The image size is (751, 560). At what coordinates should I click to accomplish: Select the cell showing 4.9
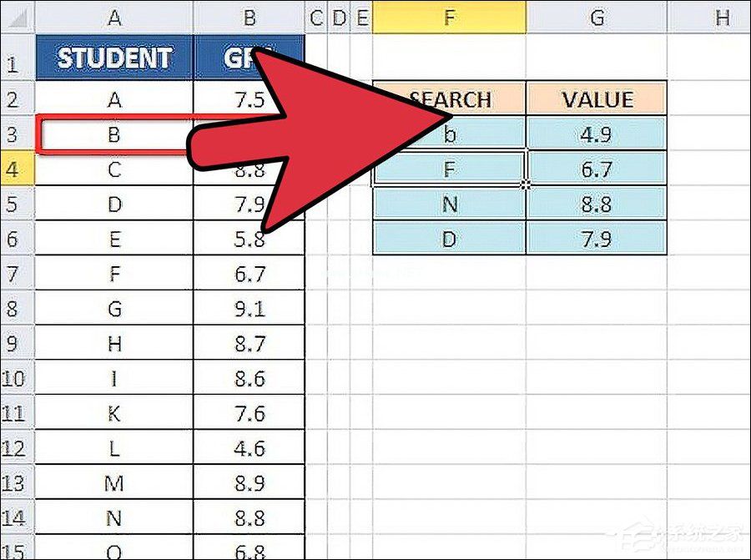pos(596,134)
